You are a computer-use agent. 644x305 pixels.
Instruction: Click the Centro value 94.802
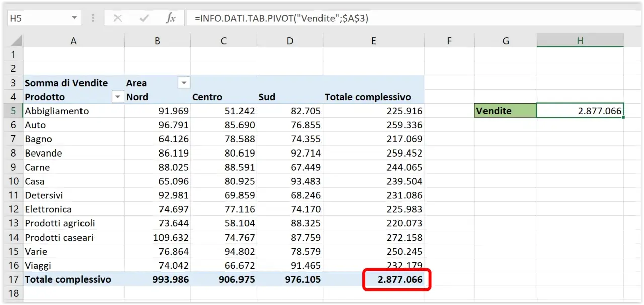(239, 251)
